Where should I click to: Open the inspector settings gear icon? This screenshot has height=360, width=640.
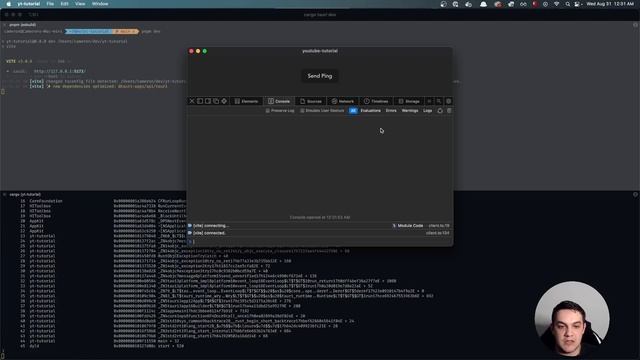449,101
